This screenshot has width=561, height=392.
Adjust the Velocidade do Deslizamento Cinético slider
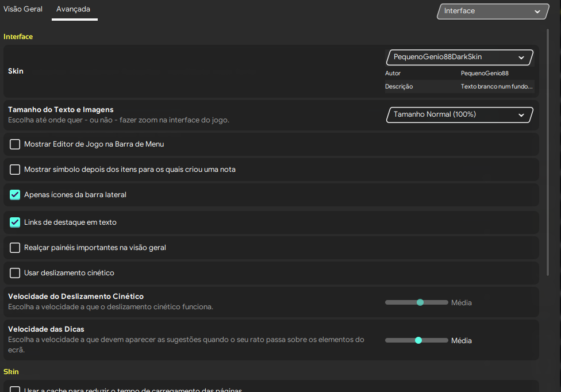[417, 302]
